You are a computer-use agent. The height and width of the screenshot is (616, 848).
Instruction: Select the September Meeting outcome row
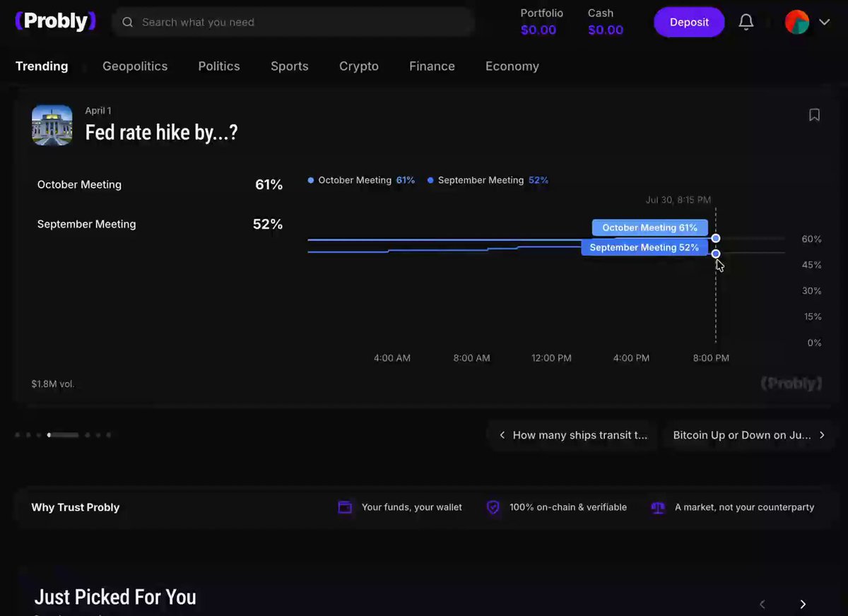(160, 224)
